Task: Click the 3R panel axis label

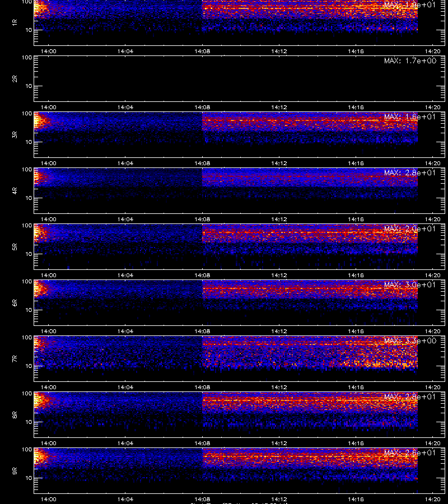Action: click(15, 134)
